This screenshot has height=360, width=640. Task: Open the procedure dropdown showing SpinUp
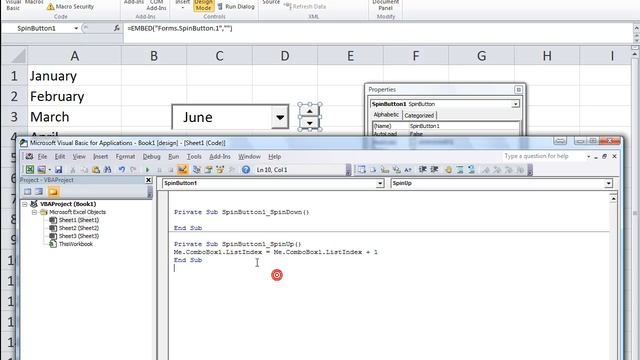(x=608, y=183)
